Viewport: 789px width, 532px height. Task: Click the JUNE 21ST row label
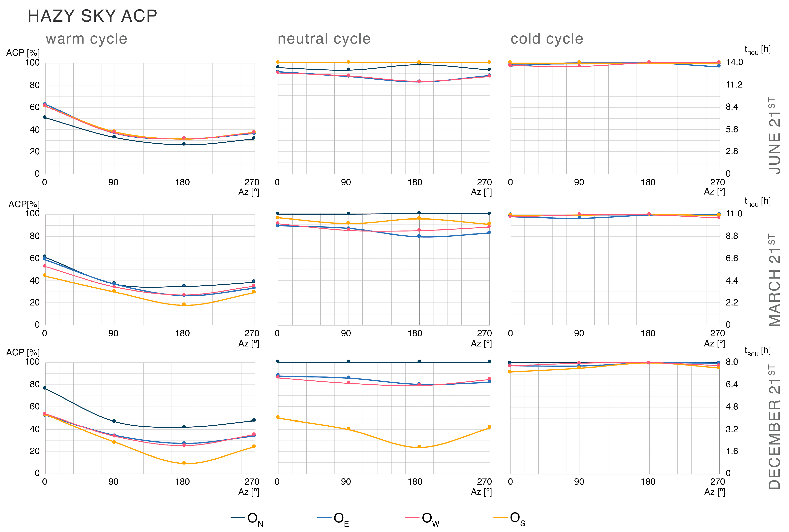coord(774,136)
